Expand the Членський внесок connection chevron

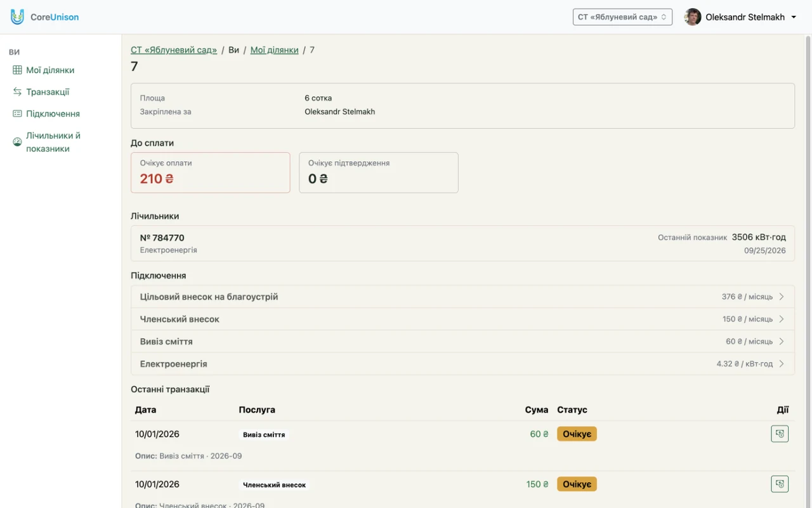782,319
